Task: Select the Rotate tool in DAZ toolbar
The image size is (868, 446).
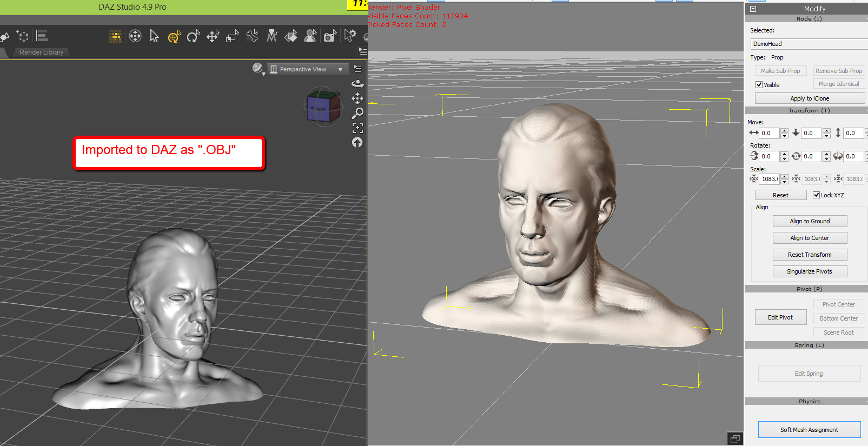Action: (193, 36)
